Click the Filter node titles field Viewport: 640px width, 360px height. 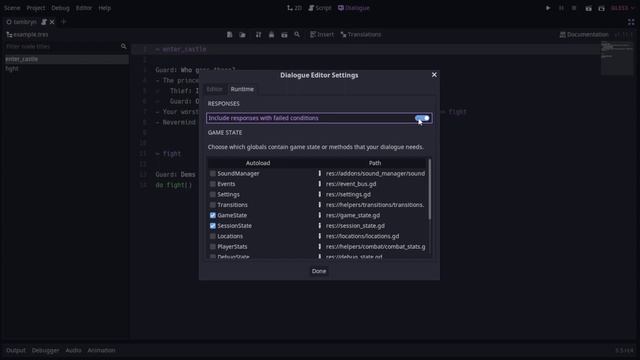click(x=61, y=47)
